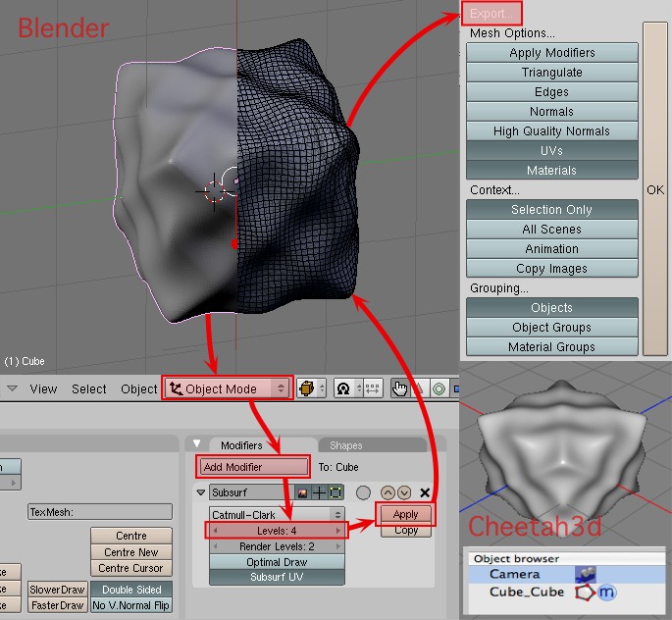Image resolution: width=672 pixels, height=620 pixels.
Task: Select the translate manipulator triangle icon
Action: point(419,389)
